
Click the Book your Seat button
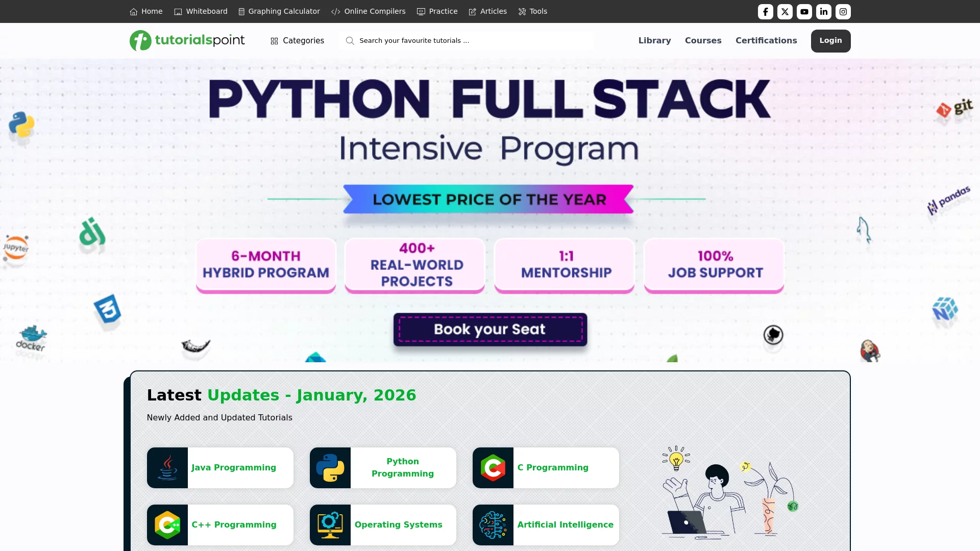490,330
